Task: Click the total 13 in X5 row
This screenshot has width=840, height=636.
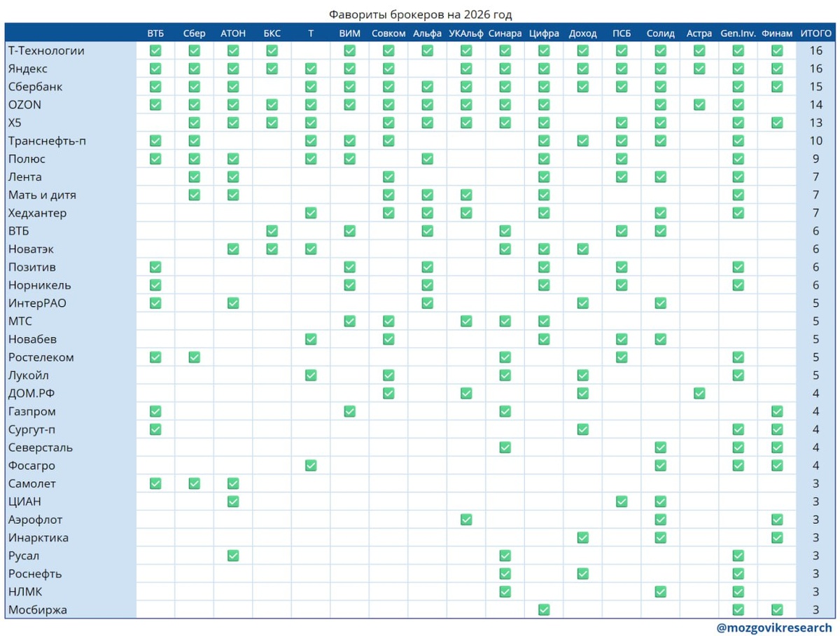Action: (815, 123)
